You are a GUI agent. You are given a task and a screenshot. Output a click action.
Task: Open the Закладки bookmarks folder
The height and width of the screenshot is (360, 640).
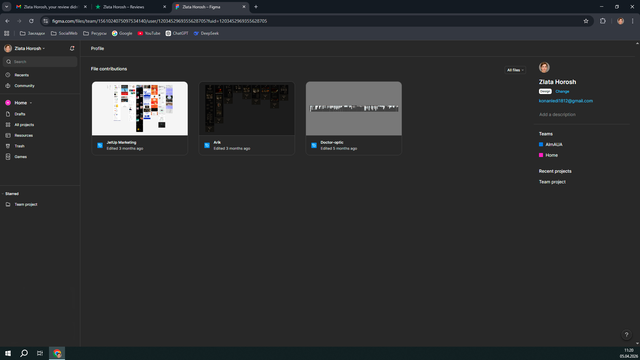pos(32,33)
